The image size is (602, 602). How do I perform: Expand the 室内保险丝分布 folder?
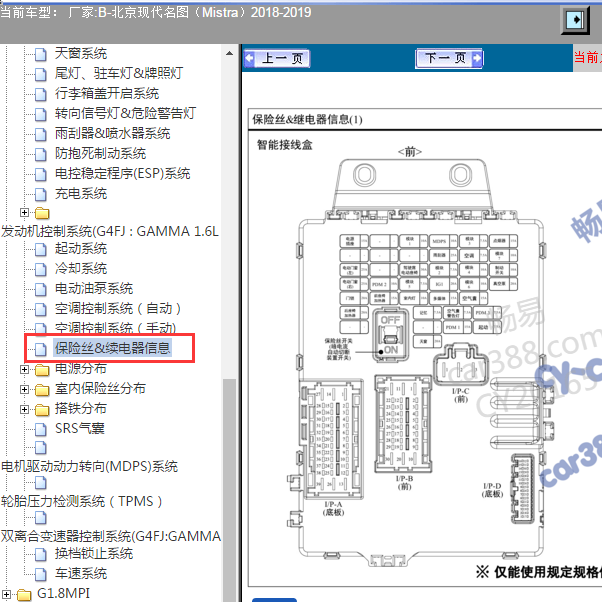tap(24, 389)
